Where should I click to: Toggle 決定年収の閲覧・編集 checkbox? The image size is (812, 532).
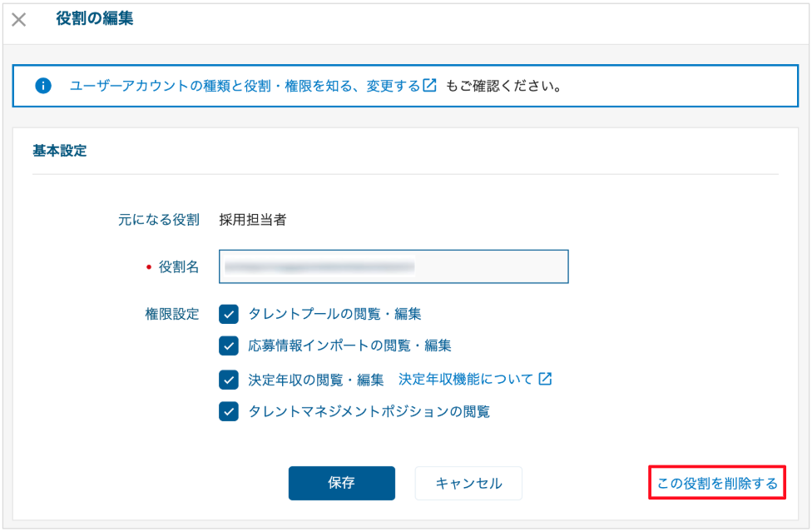click(228, 380)
